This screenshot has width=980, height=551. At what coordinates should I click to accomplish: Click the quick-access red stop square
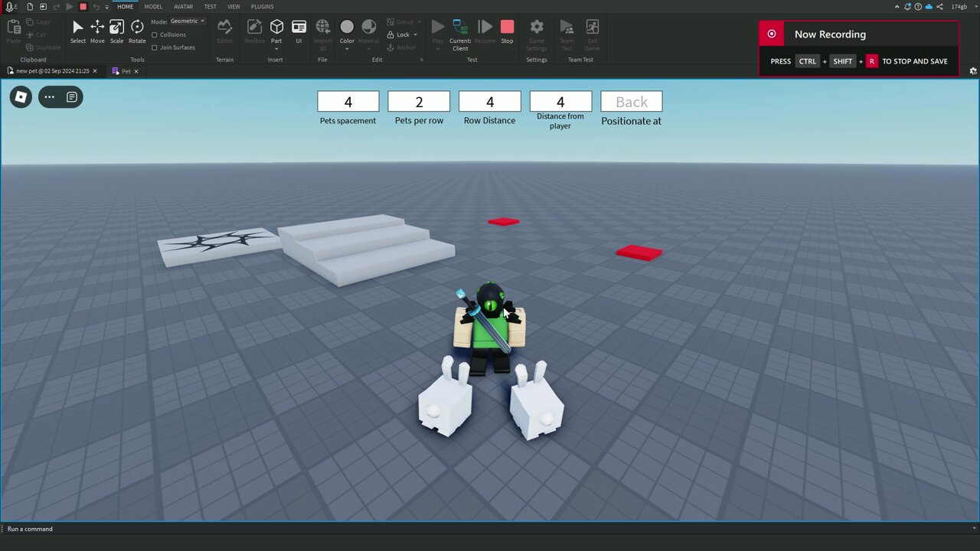pos(83,7)
